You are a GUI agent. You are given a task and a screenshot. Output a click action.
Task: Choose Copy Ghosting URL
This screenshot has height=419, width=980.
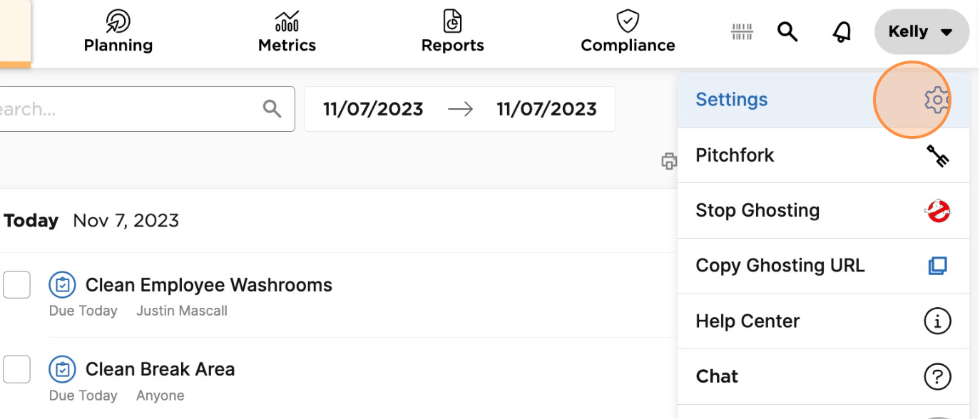(823, 266)
